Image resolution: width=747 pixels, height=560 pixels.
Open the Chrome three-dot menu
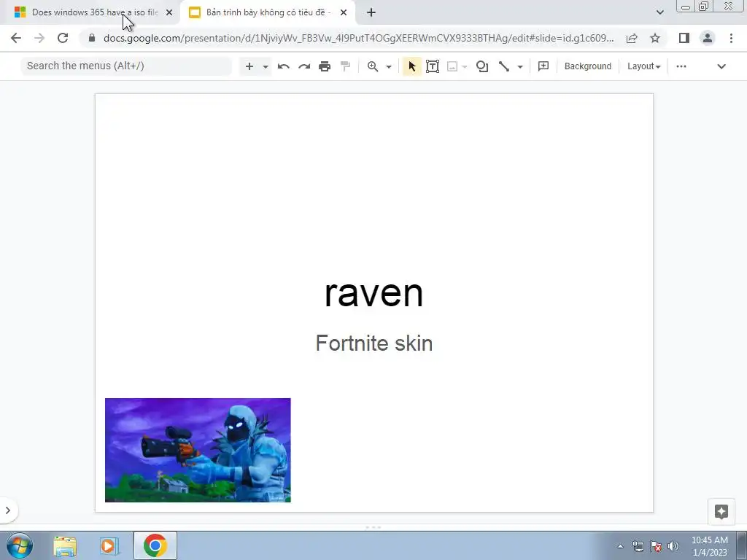point(731,38)
